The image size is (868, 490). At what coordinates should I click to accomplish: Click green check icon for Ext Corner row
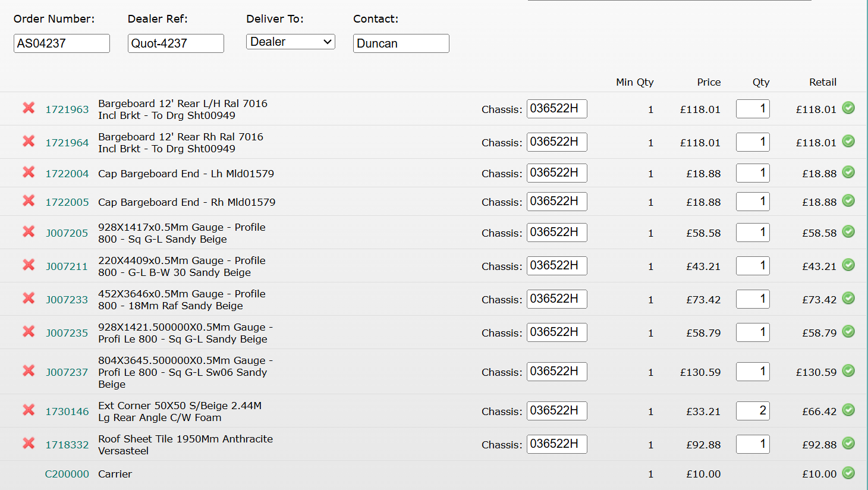click(848, 410)
